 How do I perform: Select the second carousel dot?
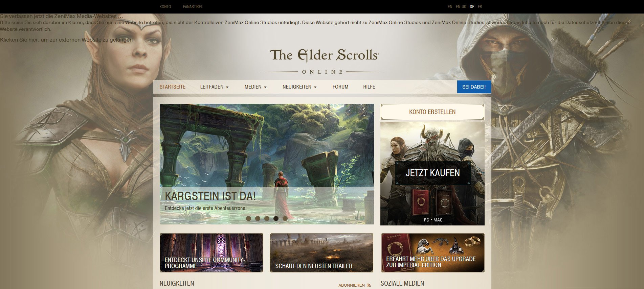tap(258, 218)
